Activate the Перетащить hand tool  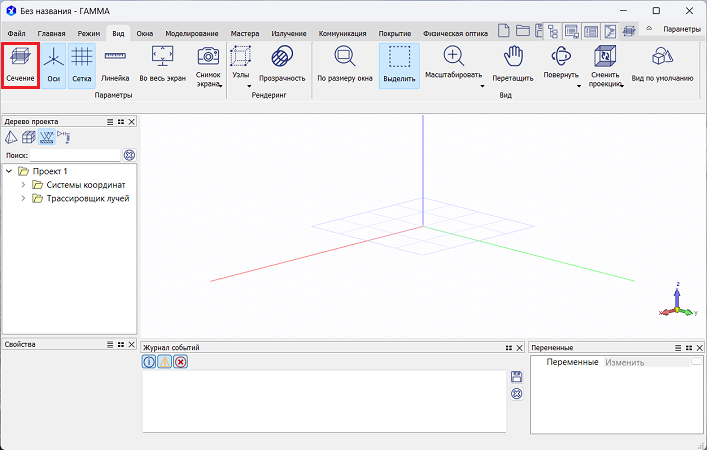click(x=514, y=64)
